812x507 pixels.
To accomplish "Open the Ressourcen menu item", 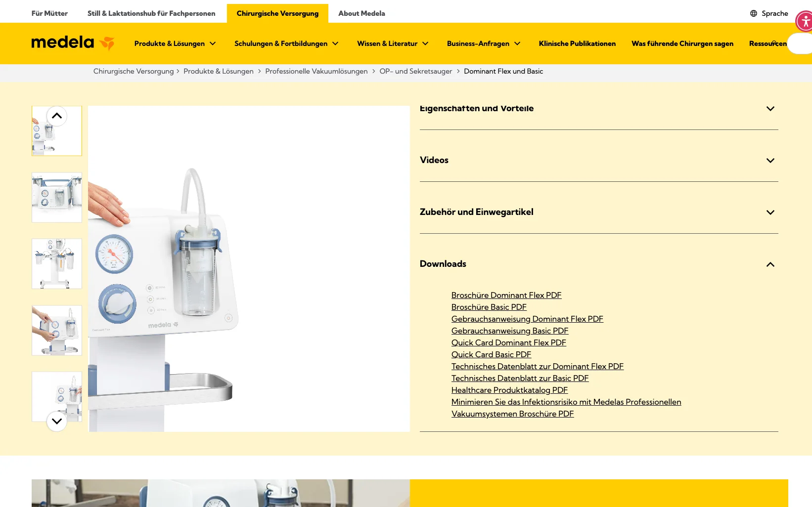I will pyautogui.click(x=767, y=43).
